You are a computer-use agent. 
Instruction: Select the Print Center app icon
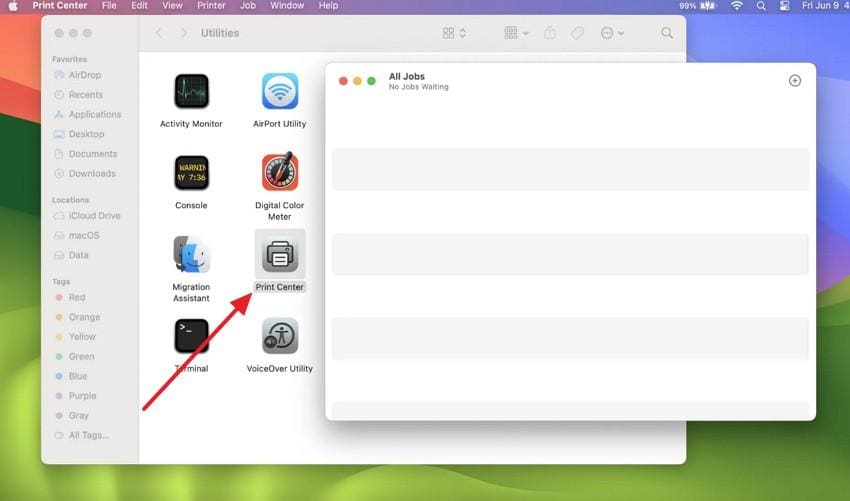[280, 255]
